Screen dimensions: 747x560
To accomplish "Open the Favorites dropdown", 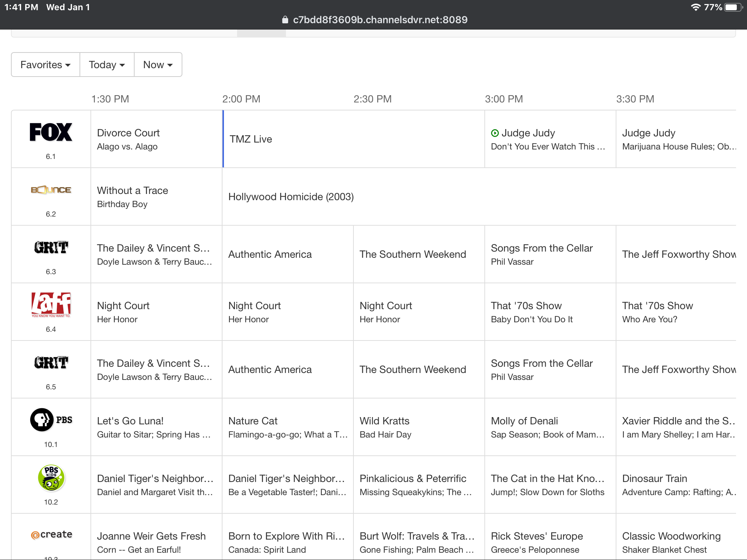I will click(45, 65).
